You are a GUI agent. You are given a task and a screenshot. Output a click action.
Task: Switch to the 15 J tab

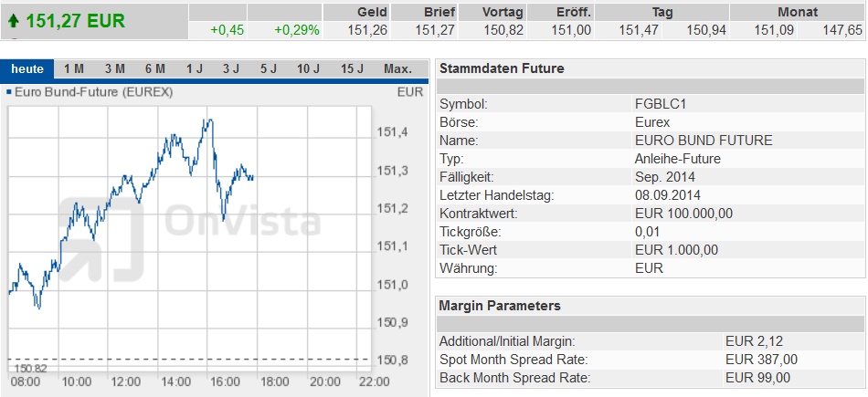[x=352, y=69]
